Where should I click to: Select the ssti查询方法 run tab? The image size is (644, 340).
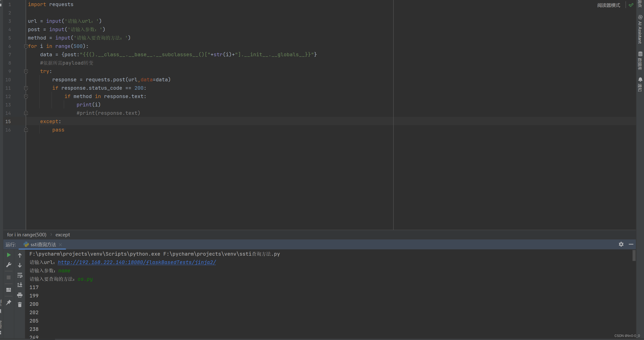[x=43, y=244]
